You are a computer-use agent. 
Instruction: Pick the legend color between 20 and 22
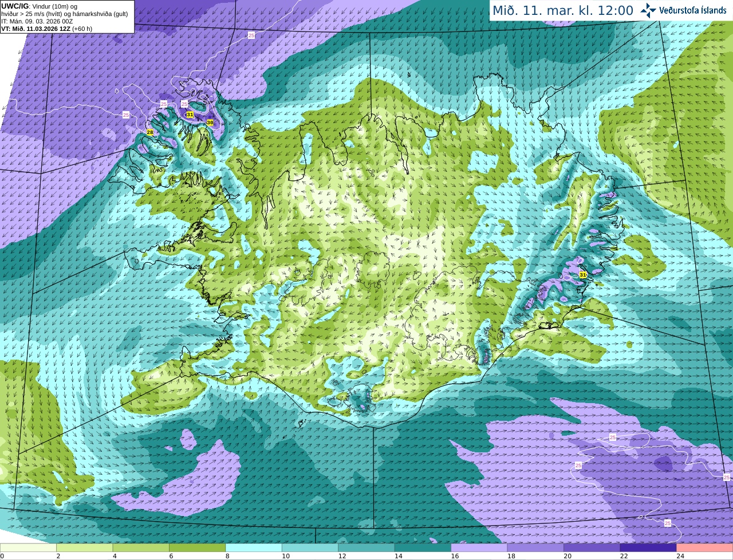click(592, 547)
